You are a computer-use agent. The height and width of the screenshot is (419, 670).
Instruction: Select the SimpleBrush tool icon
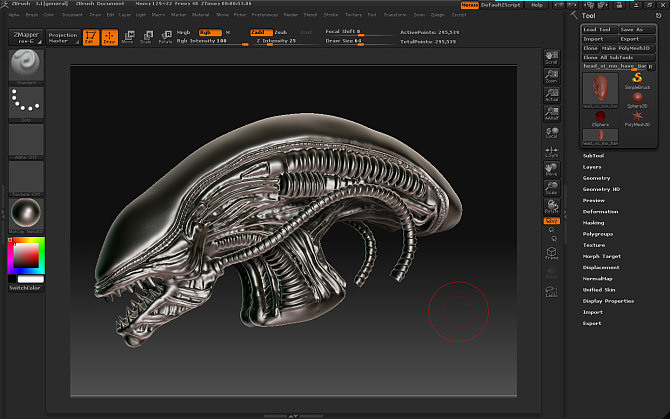pos(637,80)
